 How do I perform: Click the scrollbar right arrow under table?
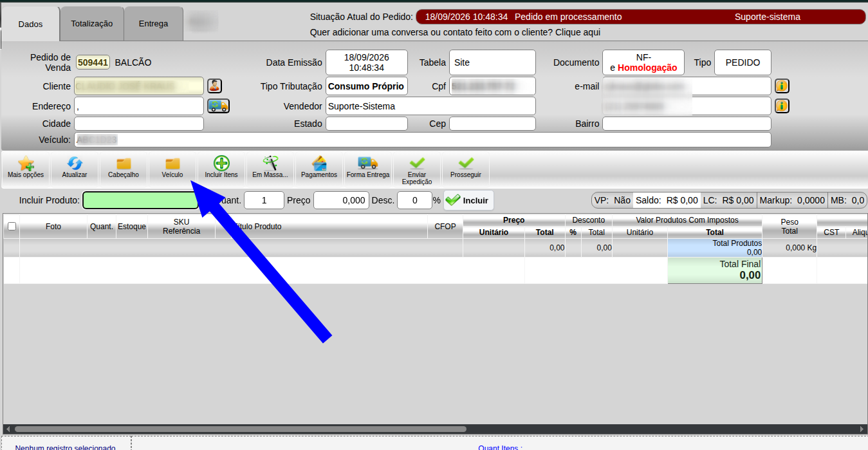click(x=862, y=429)
